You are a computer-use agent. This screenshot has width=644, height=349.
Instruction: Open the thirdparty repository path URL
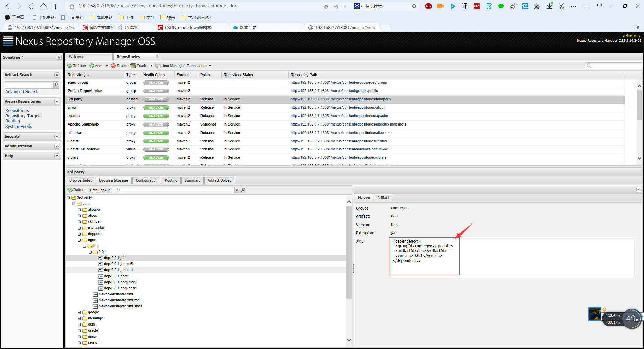(x=341, y=99)
